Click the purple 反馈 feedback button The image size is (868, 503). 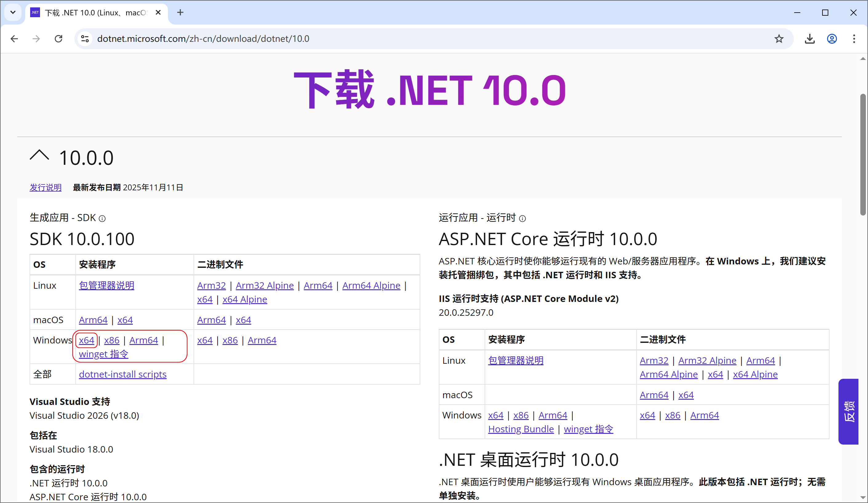pos(848,411)
